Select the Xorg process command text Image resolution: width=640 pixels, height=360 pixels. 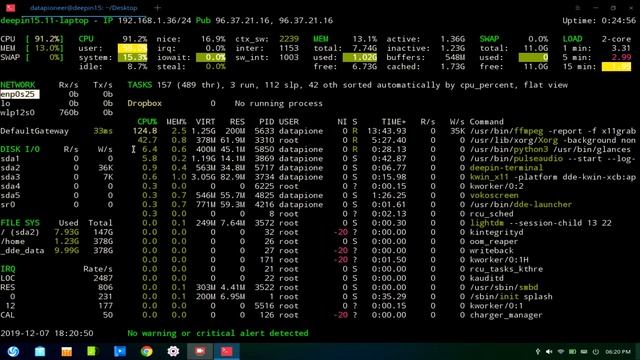(x=553, y=140)
